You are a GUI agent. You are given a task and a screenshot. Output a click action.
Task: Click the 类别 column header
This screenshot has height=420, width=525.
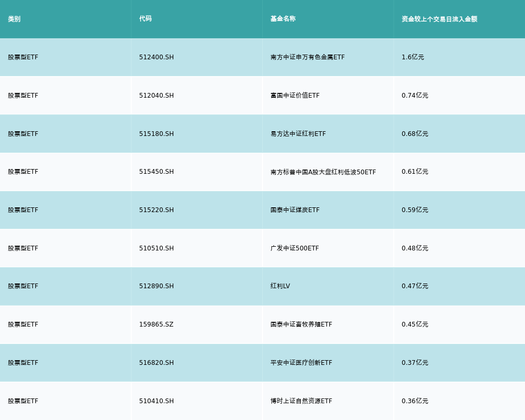click(x=14, y=19)
